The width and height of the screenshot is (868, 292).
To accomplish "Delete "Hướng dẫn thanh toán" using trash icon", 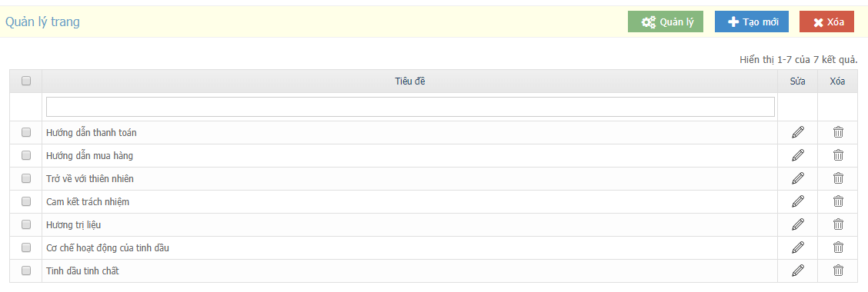I will [x=838, y=132].
